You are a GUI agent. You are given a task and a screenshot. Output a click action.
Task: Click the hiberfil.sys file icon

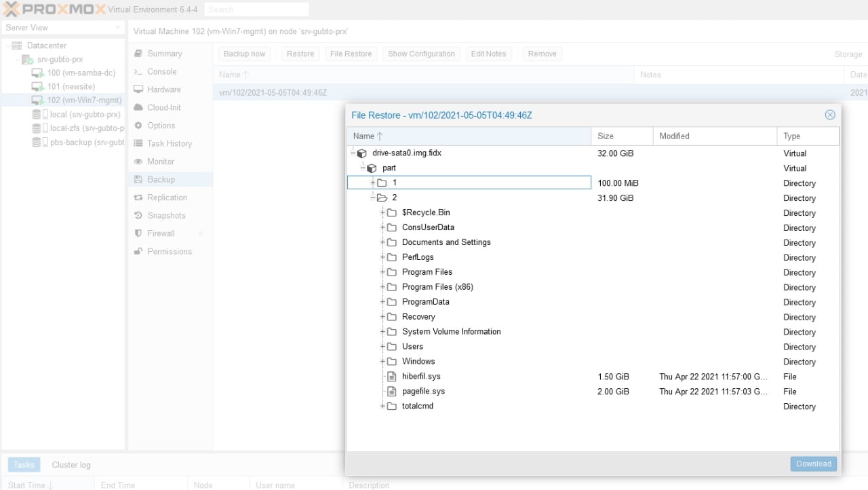click(391, 377)
